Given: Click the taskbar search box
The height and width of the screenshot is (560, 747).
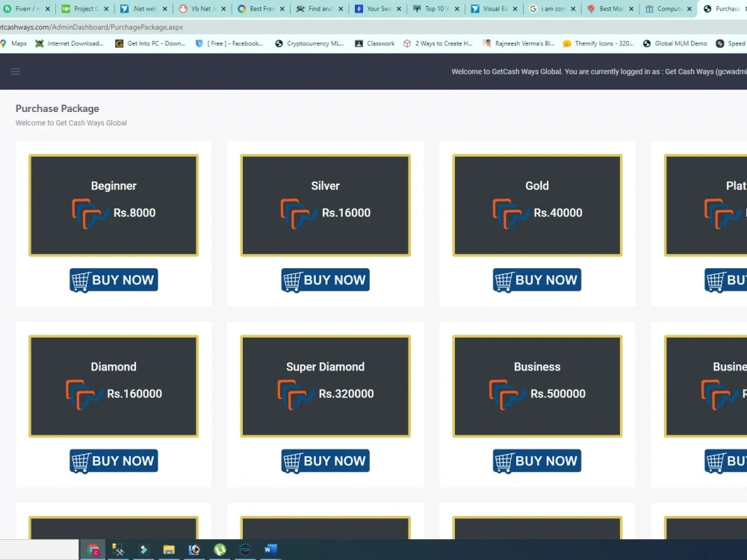Looking at the screenshot, I should pos(39,550).
